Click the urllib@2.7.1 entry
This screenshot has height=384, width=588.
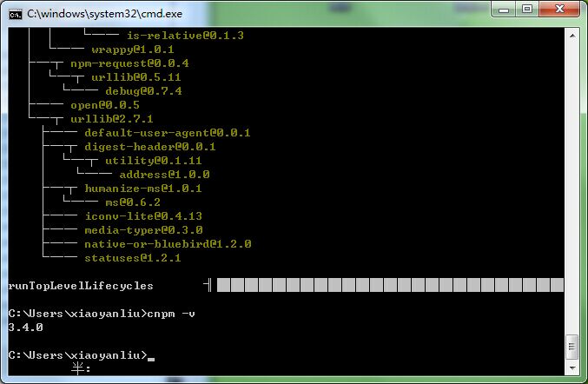click(112, 119)
